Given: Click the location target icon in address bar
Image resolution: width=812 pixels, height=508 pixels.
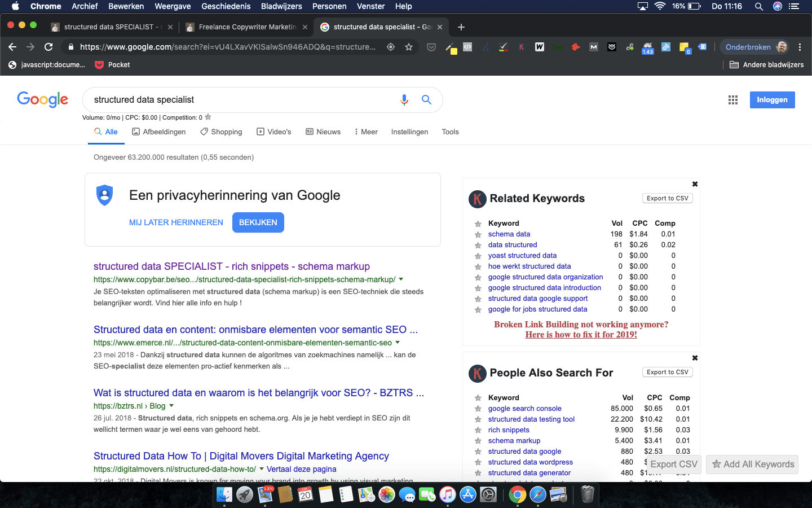Looking at the screenshot, I should point(390,47).
